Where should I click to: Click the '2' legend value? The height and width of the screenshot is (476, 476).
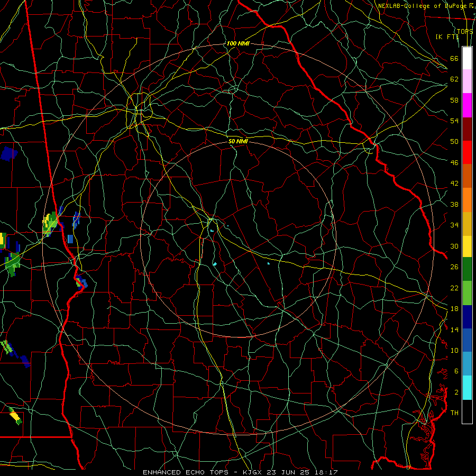click(456, 392)
